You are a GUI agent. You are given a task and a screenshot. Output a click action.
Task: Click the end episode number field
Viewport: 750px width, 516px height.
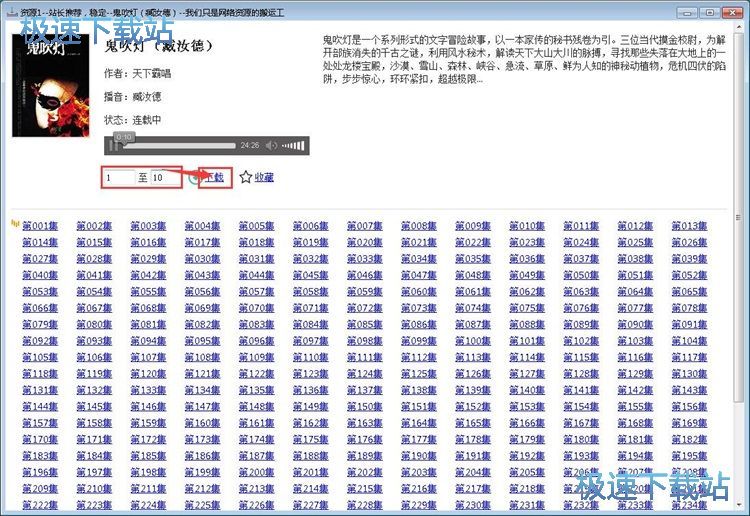[x=165, y=177]
